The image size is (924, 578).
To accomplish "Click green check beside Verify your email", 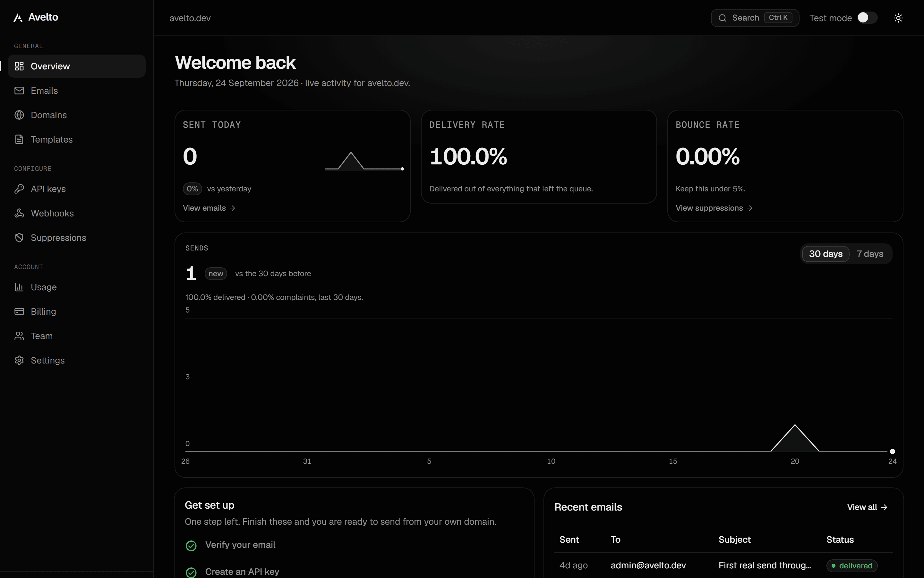I will point(191,546).
